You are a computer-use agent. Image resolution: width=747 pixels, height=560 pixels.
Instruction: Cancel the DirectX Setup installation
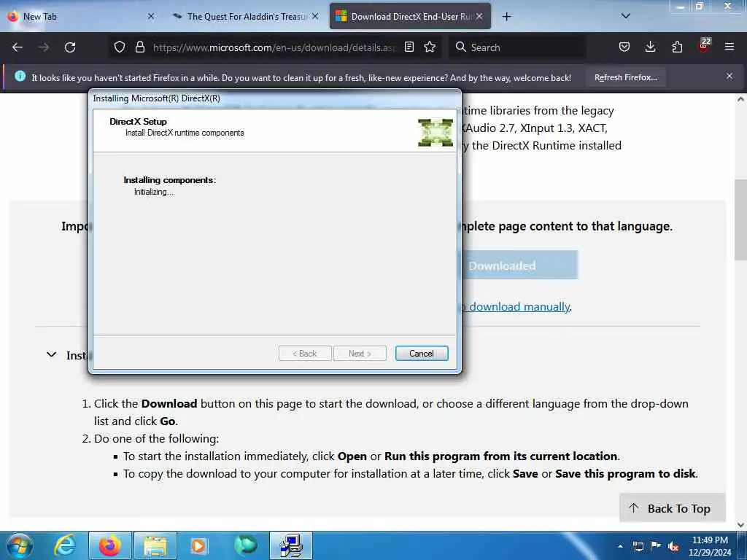(421, 354)
